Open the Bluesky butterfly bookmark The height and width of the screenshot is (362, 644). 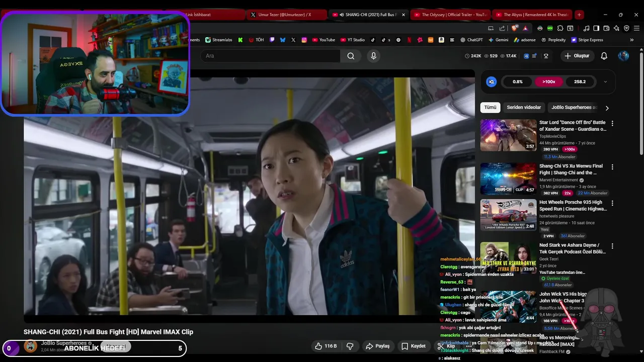(x=283, y=40)
